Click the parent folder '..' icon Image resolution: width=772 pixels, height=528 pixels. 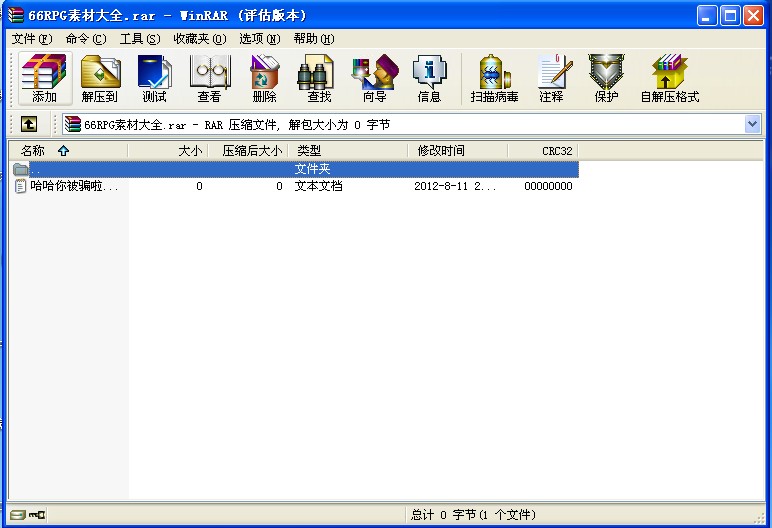point(21,169)
